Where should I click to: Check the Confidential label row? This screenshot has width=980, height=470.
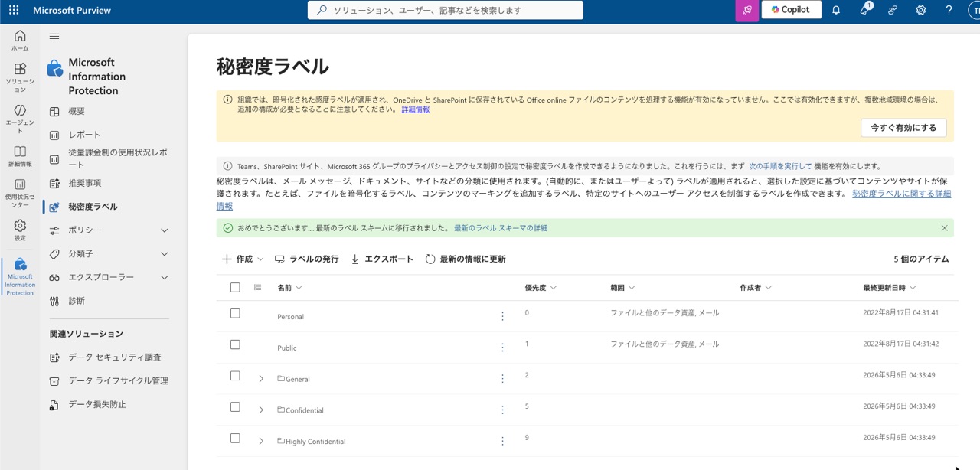click(x=235, y=407)
